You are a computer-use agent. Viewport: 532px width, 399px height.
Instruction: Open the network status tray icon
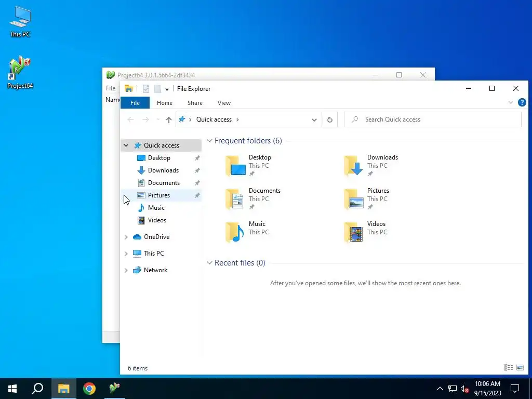pyautogui.click(x=453, y=389)
